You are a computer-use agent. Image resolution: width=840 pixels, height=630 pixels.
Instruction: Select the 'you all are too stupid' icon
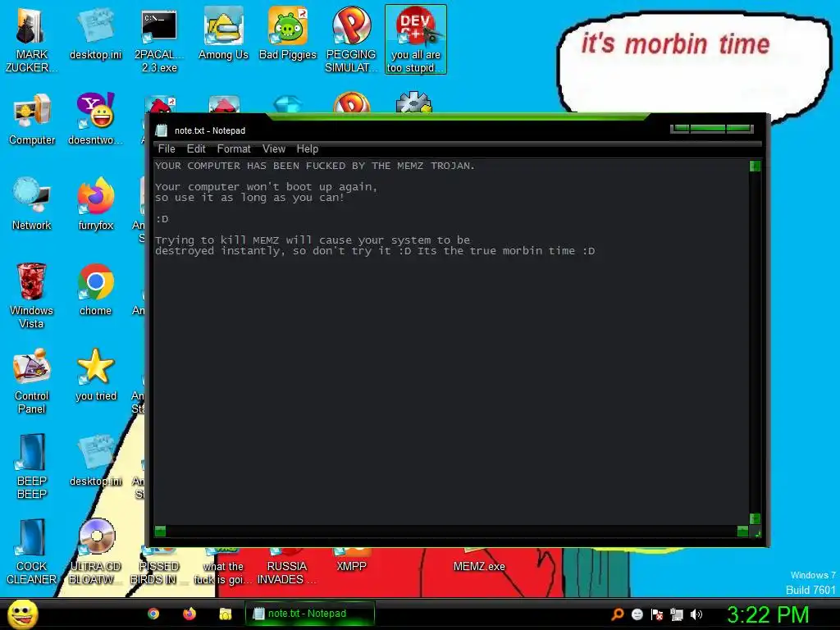tap(416, 40)
